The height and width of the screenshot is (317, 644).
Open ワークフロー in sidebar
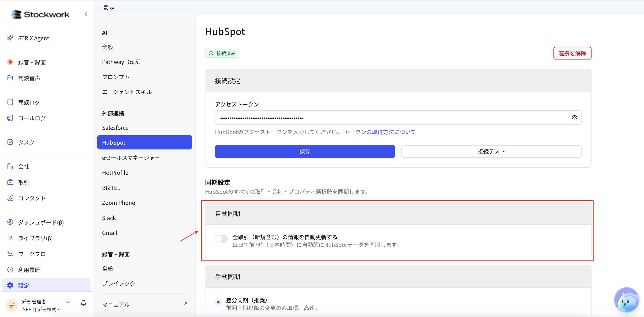[x=46, y=254]
